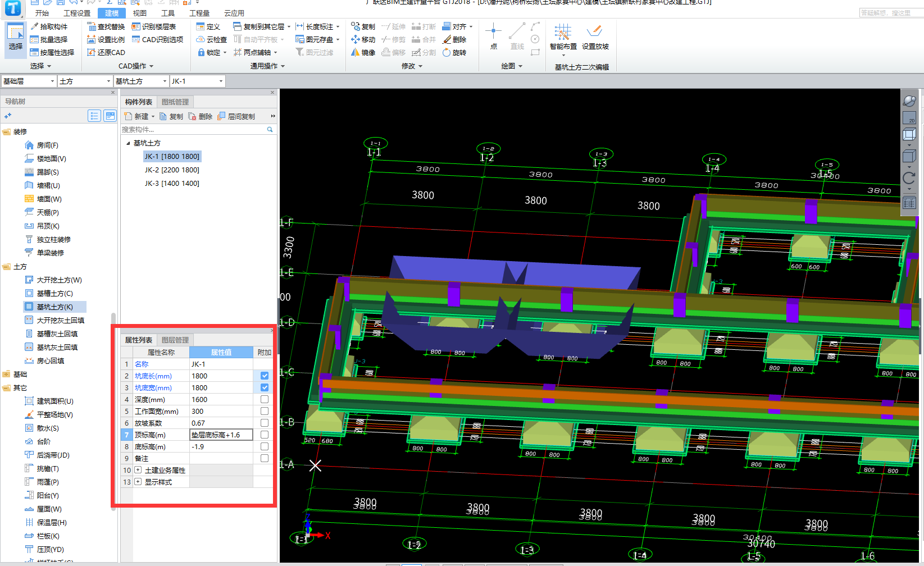Open 识别楼层表 recognize floor table
This screenshot has width=924, height=566.
154,26
